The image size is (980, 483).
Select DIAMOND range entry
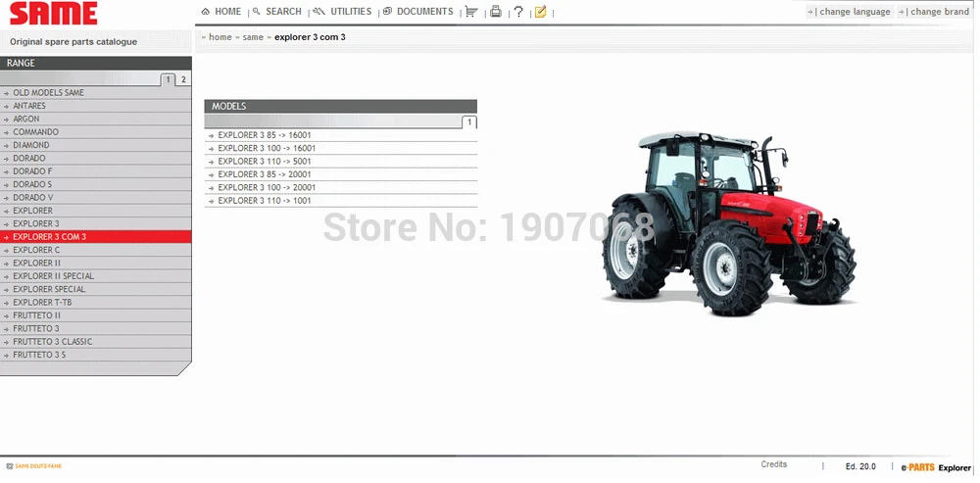point(96,145)
